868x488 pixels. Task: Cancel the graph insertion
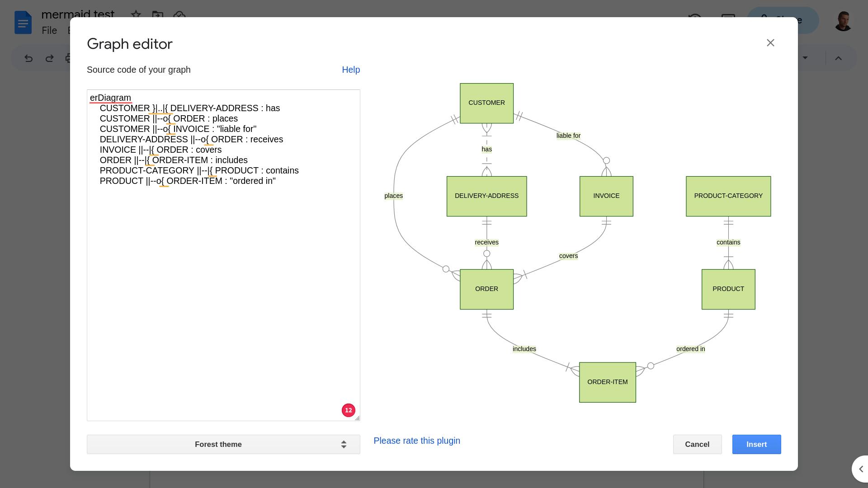[x=697, y=444]
